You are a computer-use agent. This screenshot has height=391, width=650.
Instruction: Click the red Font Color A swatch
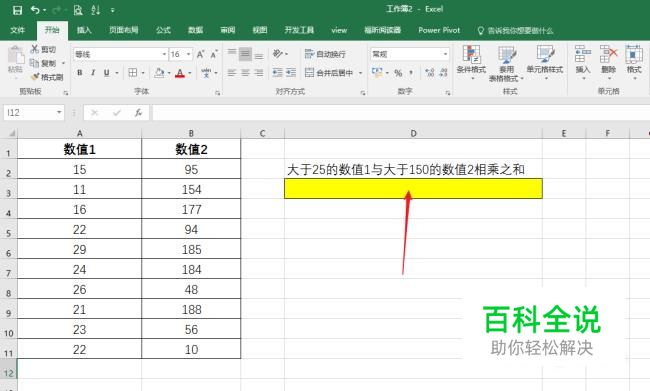(x=180, y=73)
